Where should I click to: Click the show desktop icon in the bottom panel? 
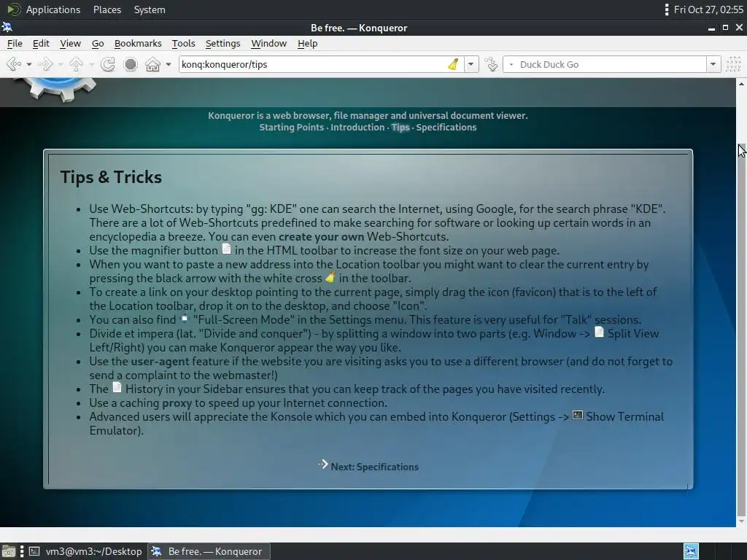9,551
